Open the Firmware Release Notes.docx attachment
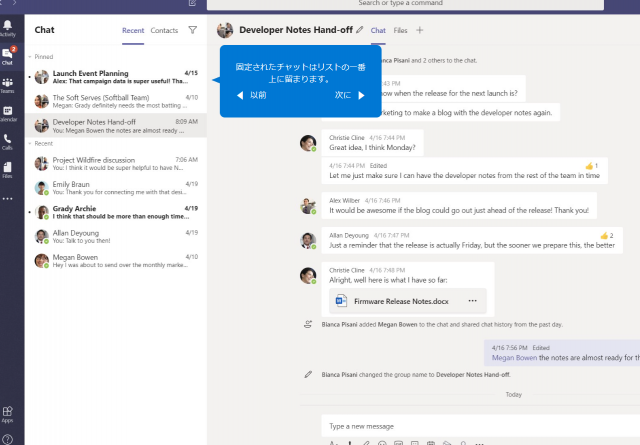 point(408,301)
